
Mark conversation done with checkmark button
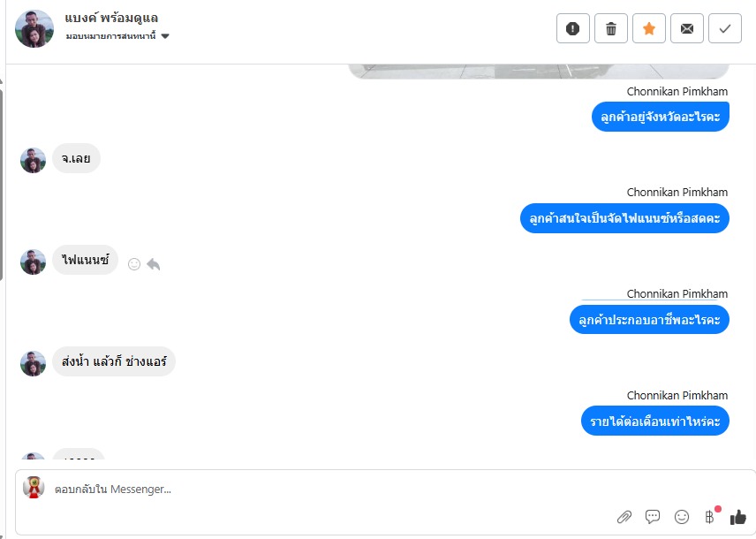click(x=725, y=29)
